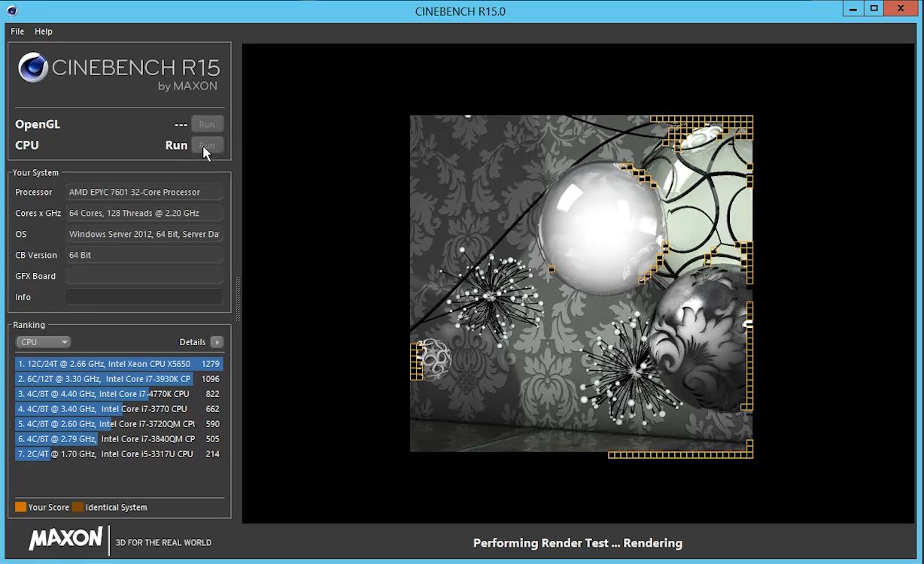The image size is (924, 564).
Task: Click the Cinebench R15 sphere logo
Action: coord(33,68)
